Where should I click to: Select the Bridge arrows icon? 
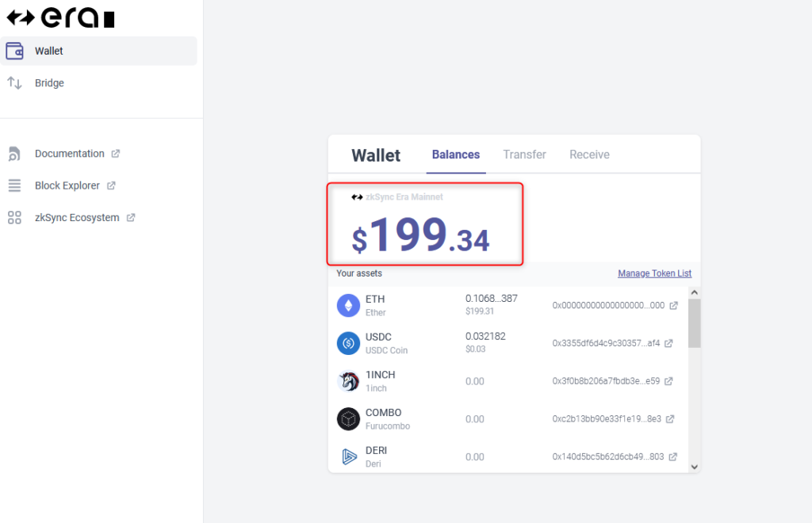click(x=14, y=82)
